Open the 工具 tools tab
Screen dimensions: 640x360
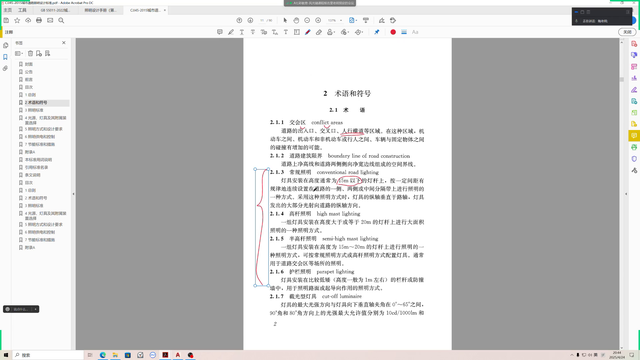point(22,10)
